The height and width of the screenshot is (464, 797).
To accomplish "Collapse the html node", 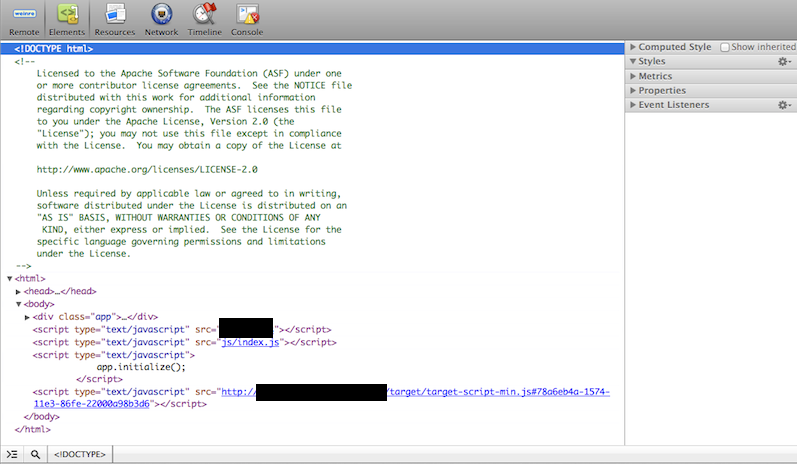I will click(x=10, y=279).
